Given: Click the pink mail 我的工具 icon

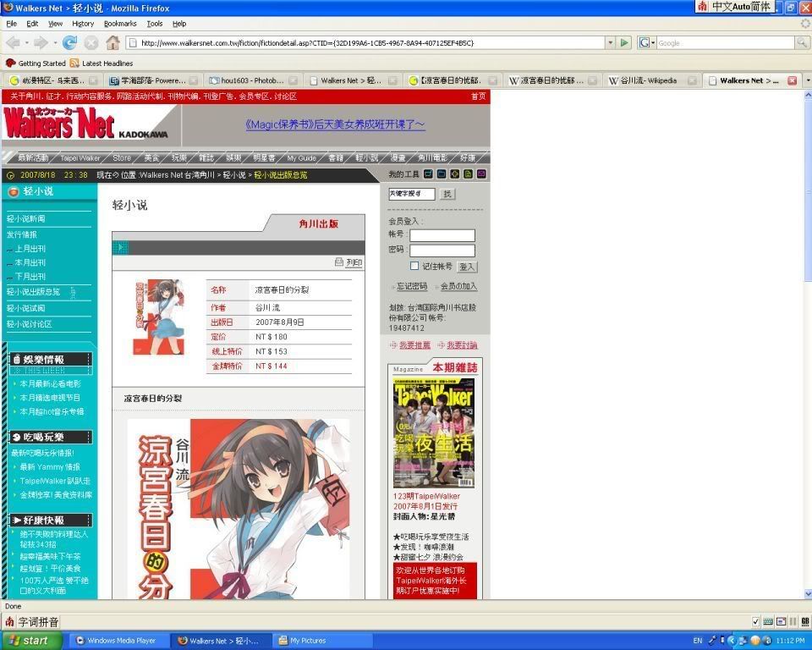Looking at the screenshot, I should (481, 174).
